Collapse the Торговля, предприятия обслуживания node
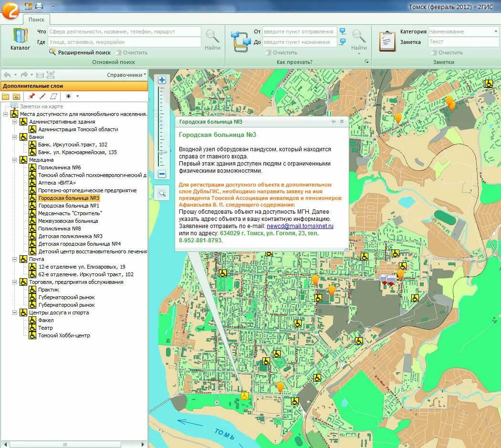 pos(14,282)
